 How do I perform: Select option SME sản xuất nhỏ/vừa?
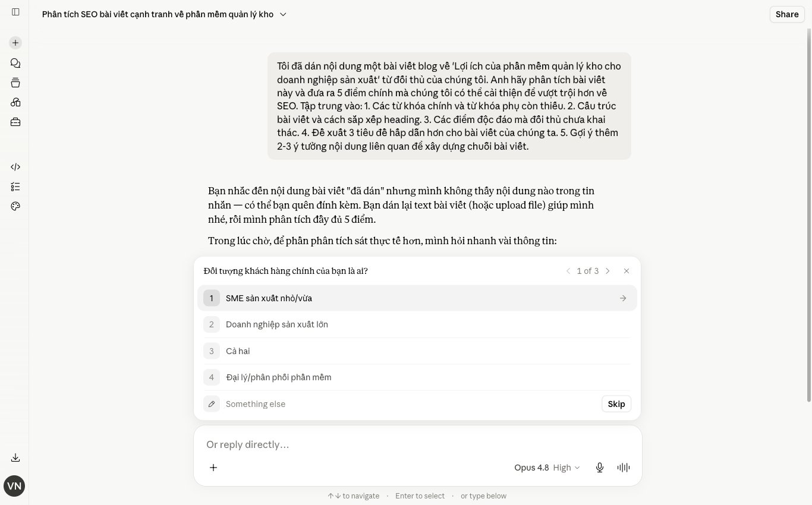point(417,298)
